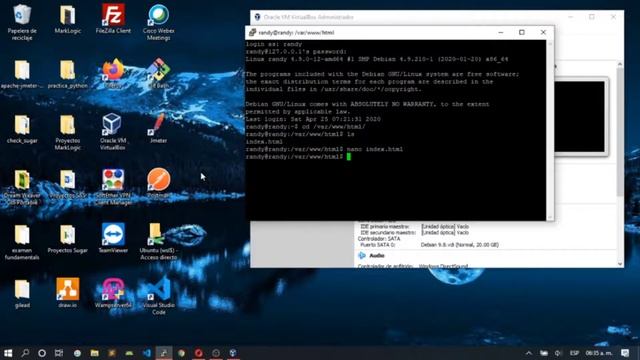Switch to VirtualBox taskbar button
Image resolution: width=640 pixels, height=360 pixels.
[233, 353]
